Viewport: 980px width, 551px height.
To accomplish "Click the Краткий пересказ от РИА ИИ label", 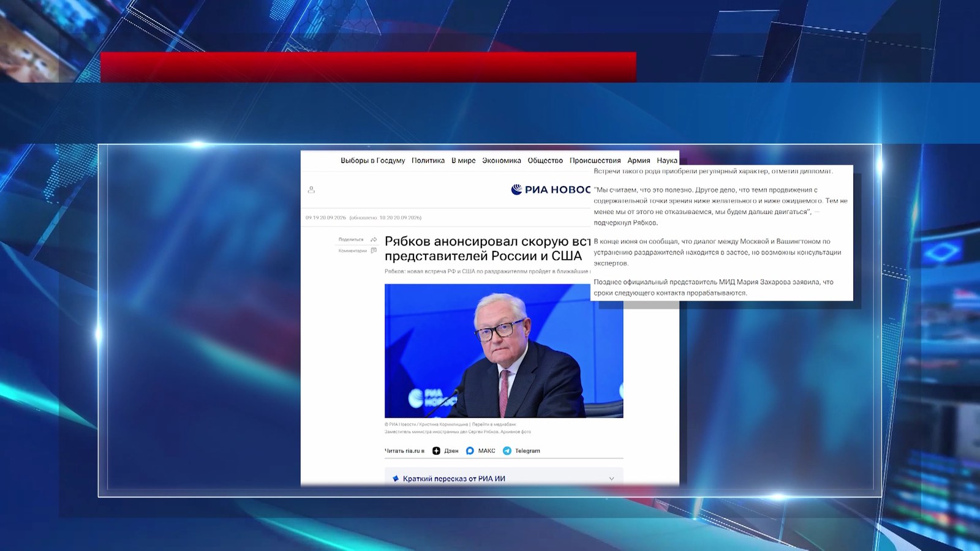I will coord(454,479).
